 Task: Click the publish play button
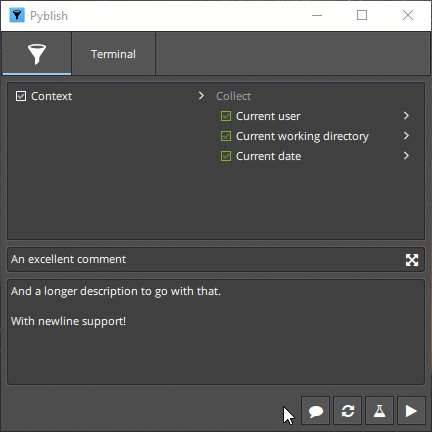coord(411,411)
